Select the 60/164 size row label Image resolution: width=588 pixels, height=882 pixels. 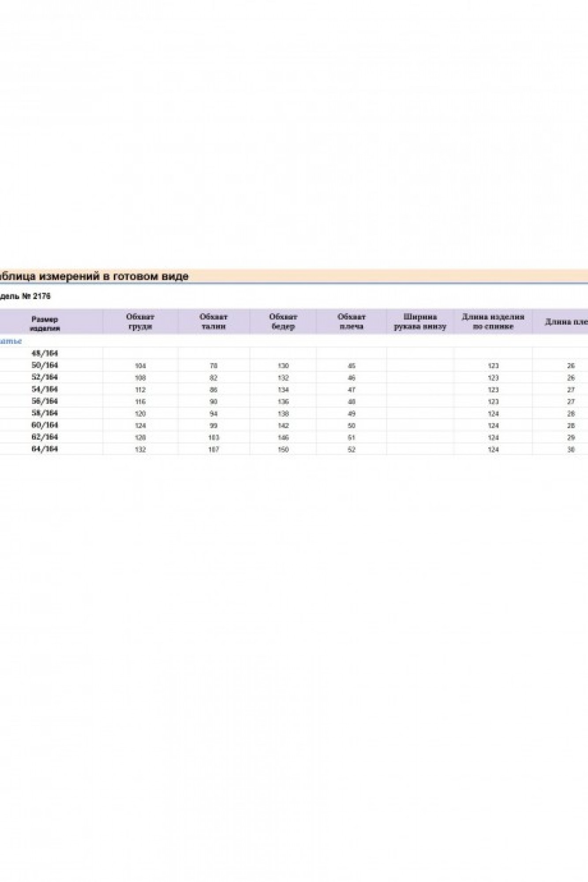click(x=45, y=425)
